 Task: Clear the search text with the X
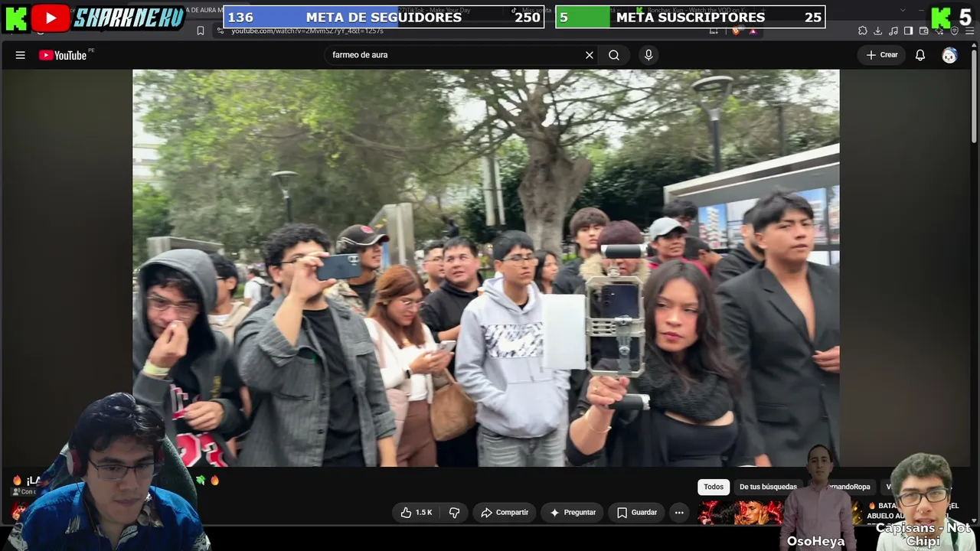590,55
